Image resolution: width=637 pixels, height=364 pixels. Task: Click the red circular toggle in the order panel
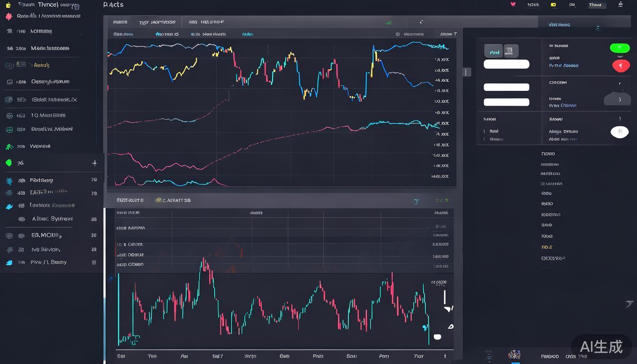621,65
